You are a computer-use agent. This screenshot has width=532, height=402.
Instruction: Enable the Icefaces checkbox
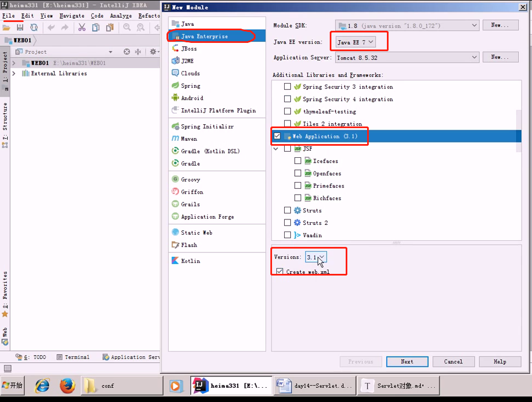pos(297,161)
